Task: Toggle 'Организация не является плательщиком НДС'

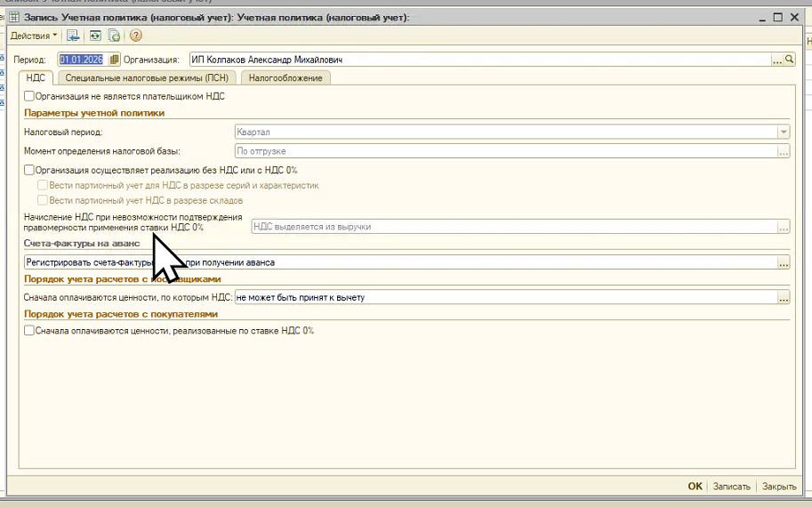Action: pos(29,96)
